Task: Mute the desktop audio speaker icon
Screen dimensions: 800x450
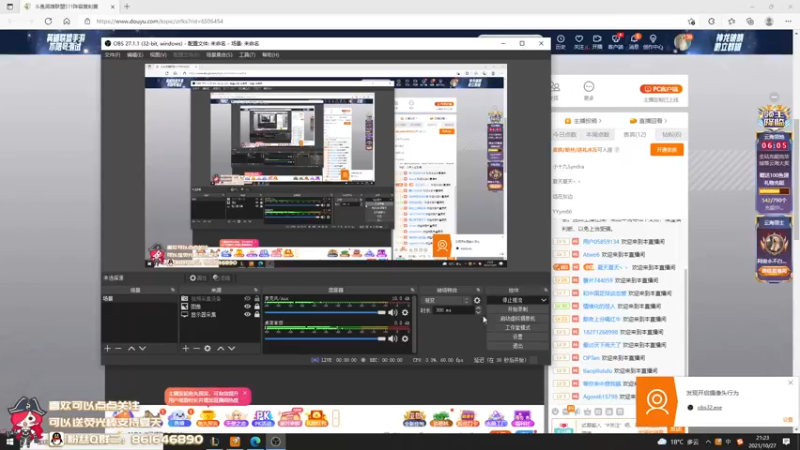Action: [392, 338]
